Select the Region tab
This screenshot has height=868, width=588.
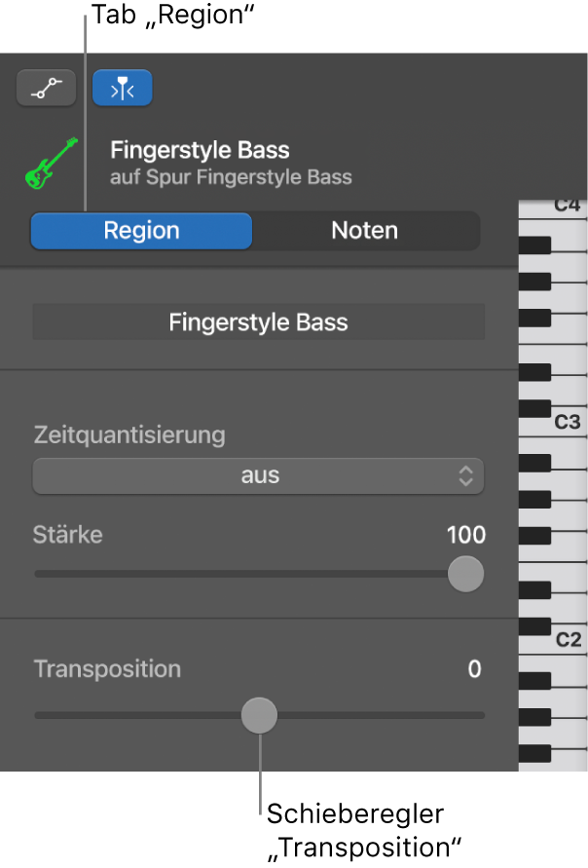(x=140, y=230)
